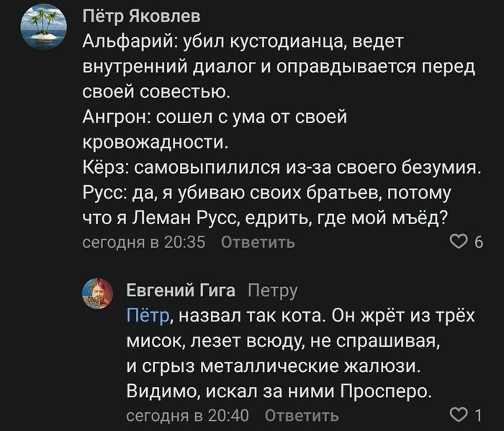This screenshot has width=504, height=431.
Task: Click the gray "Петру" reply-to label
Action: click(271, 290)
